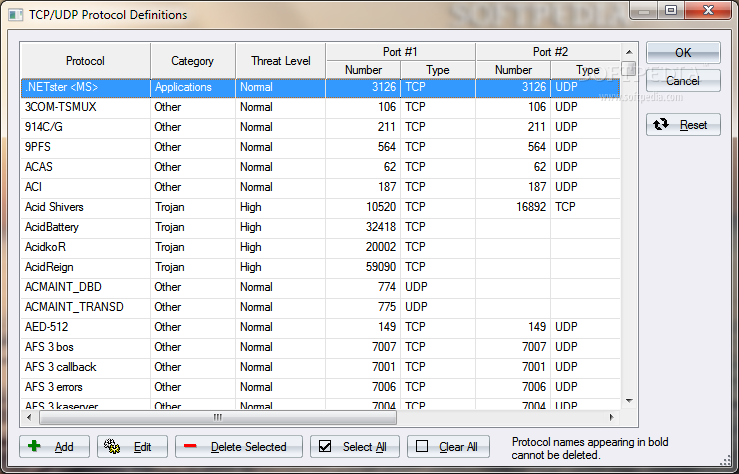The width and height of the screenshot is (739, 474).
Task: Click port number 20002 cell
Action: click(x=363, y=247)
